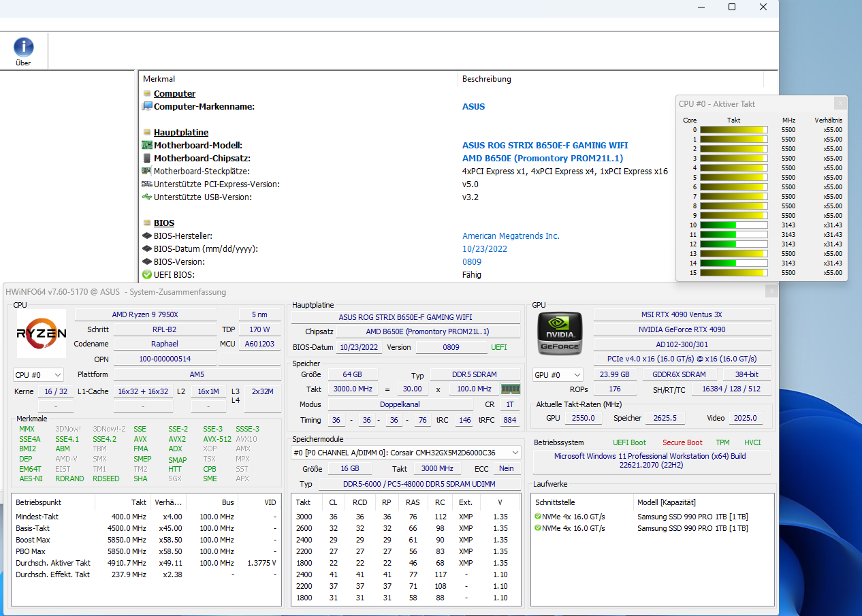Close the CPU #0 Aktiver Takt window
862x616 pixels.
(840, 103)
